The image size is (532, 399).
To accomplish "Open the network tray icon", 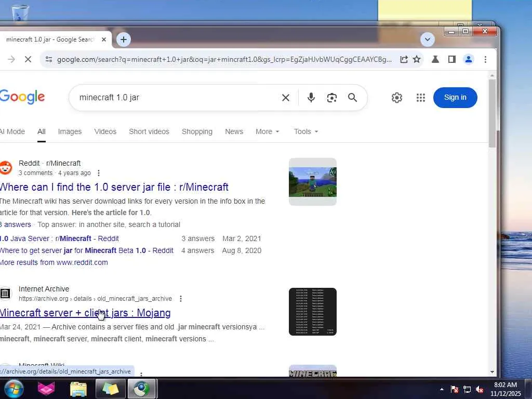I will 467,390.
